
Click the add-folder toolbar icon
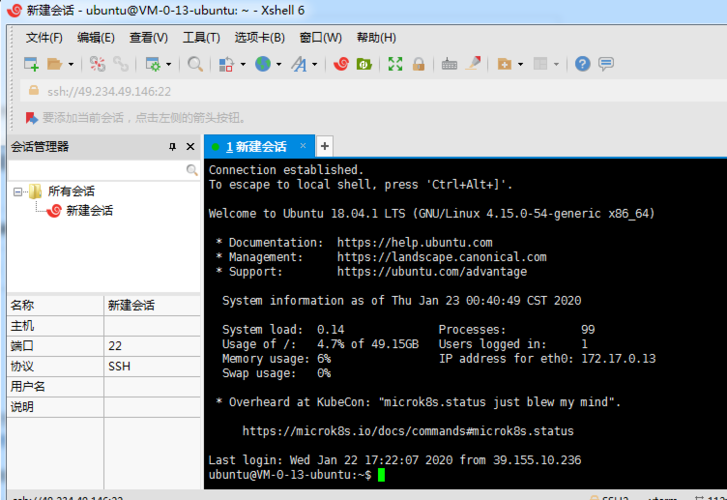coord(504,64)
